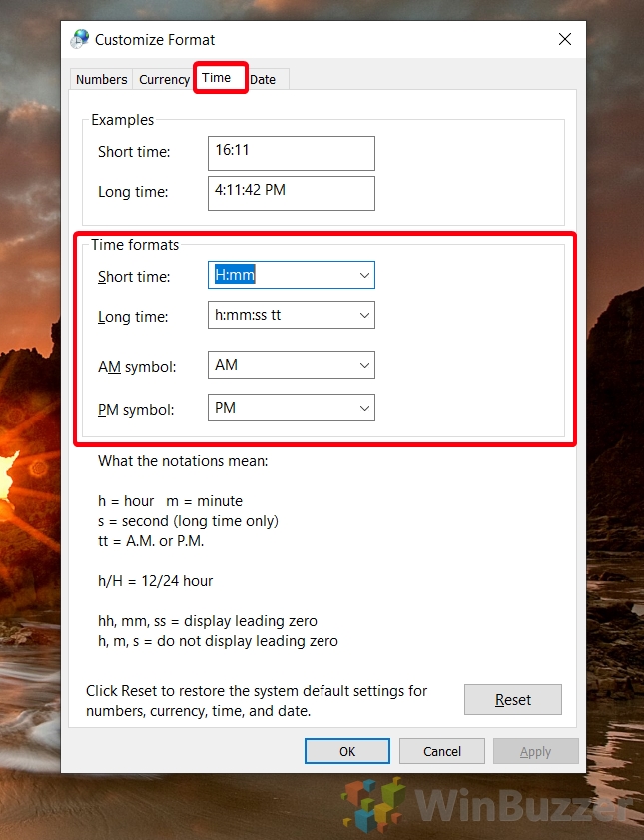Click the Long time example showing 4:11:42 PM

(x=290, y=193)
